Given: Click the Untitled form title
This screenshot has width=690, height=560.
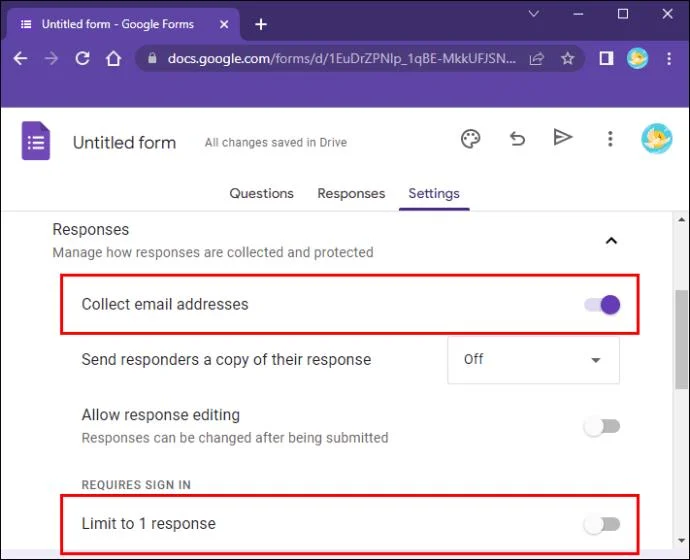Looking at the screenshot, I should click(125, 143).
